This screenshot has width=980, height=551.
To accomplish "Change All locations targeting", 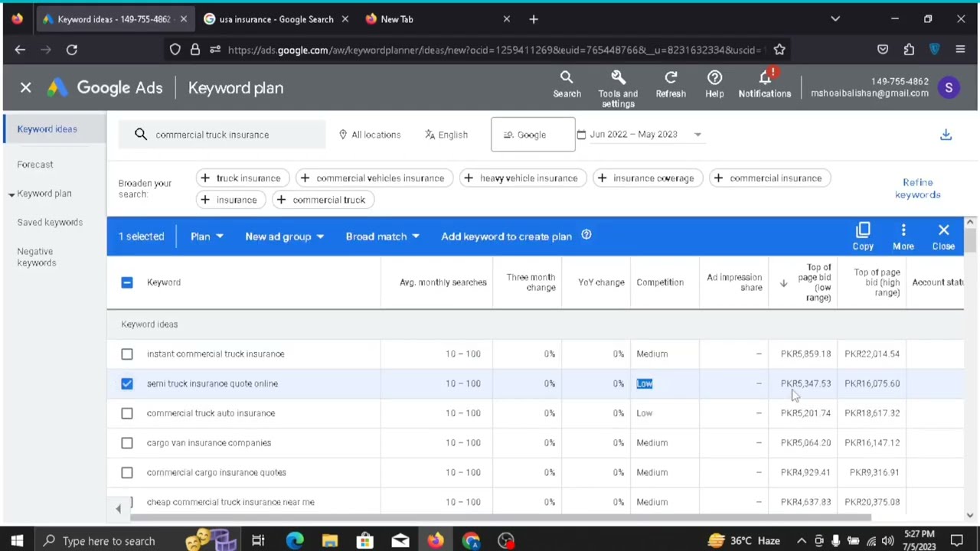I will (x=369, y=135).
